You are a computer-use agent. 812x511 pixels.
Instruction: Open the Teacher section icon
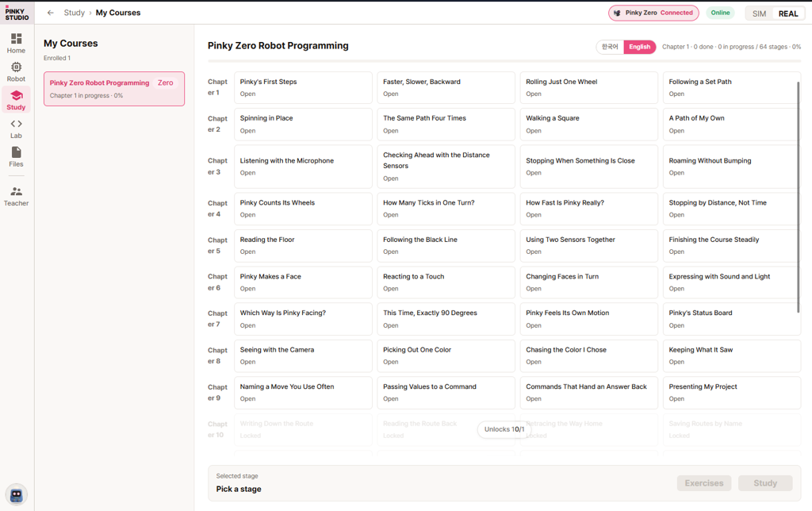coord(16,191)
